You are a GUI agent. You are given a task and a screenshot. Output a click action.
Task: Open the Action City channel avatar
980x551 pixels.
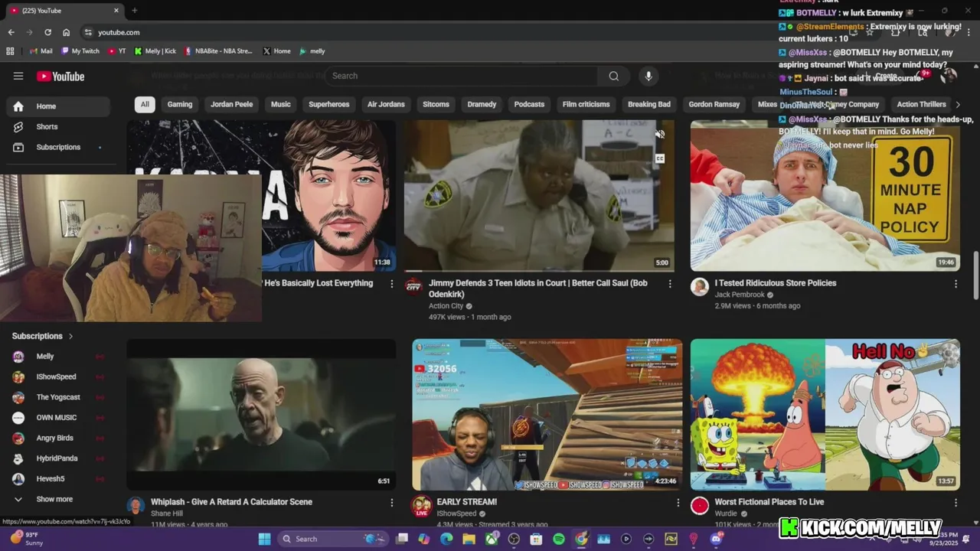(413, 287)
